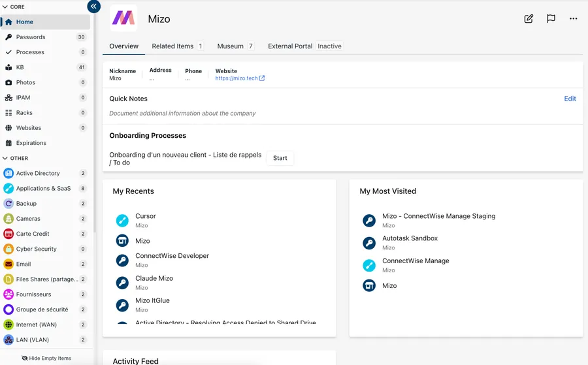Switch to the Related Items tab
The image size is (588, 365).
[x=177, y=46]
